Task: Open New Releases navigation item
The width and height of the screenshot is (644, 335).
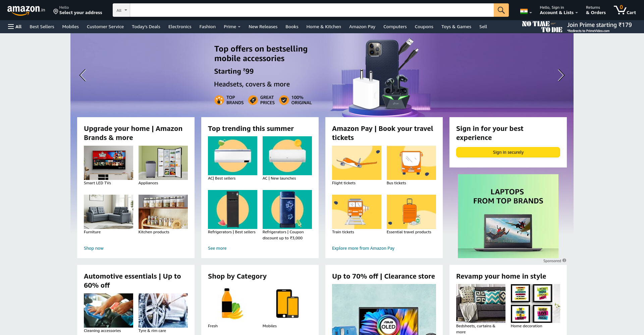Action: coord(263,27)
